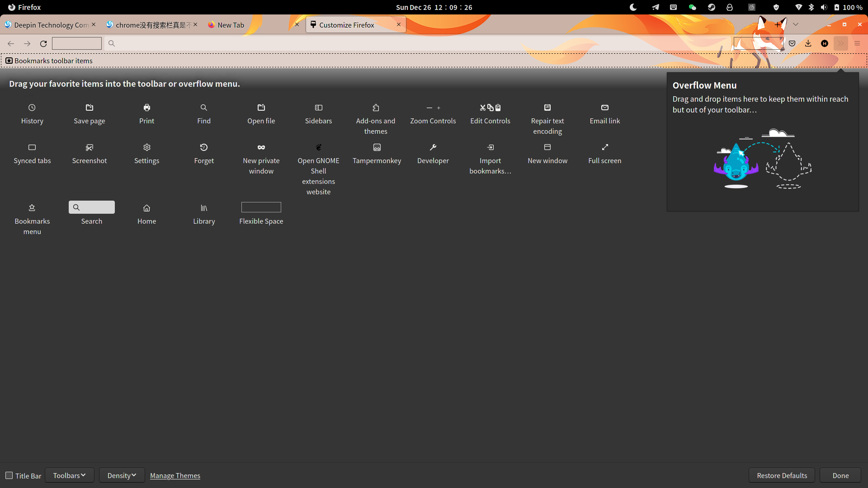
Task: Click inside the address search field
Action: pos(76,43)
